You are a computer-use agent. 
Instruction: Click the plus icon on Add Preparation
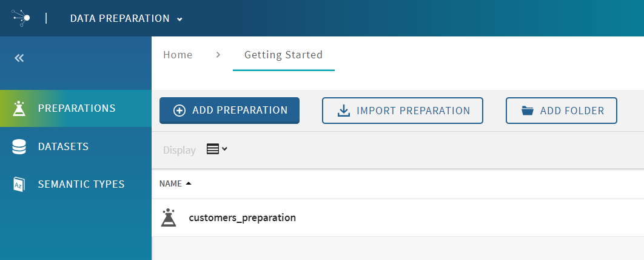[179, 111]
